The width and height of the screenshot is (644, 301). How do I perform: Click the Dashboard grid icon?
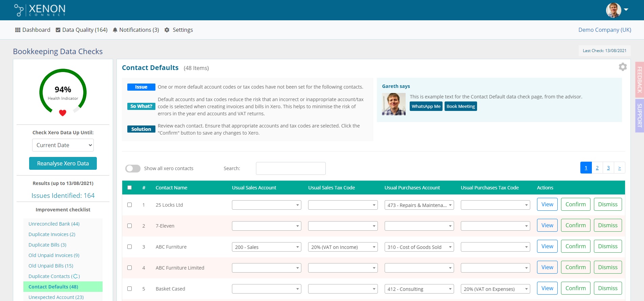(18, 30)
